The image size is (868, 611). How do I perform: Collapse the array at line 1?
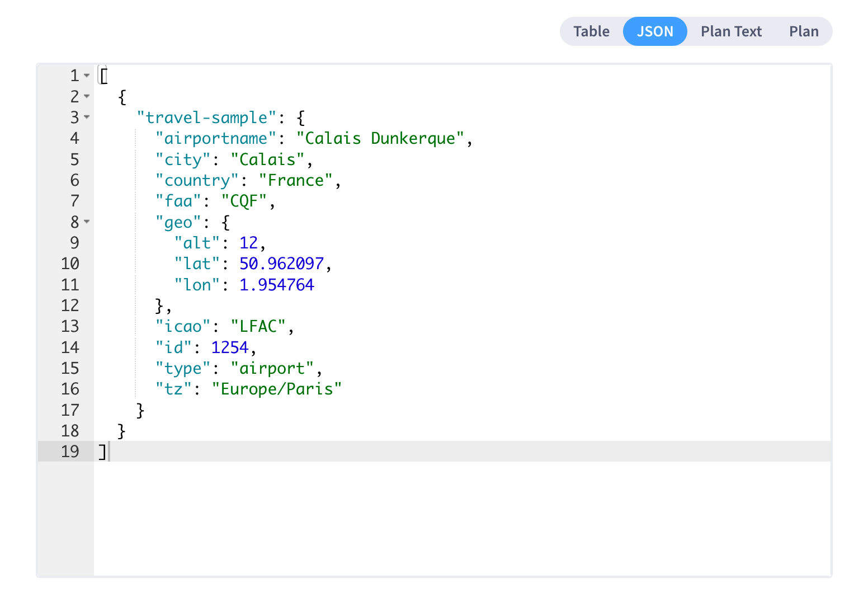[87, 76]
